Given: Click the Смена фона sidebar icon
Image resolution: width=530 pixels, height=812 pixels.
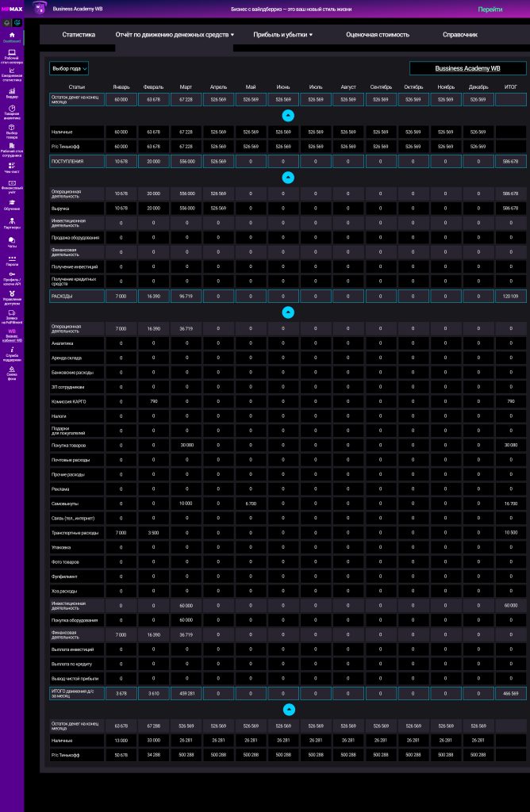Looking at the screenshot, I should click(12, 370).
